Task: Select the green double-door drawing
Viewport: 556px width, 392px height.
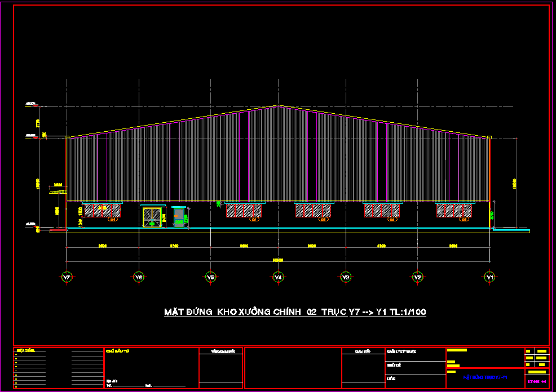Action: (x=152, y=217)
